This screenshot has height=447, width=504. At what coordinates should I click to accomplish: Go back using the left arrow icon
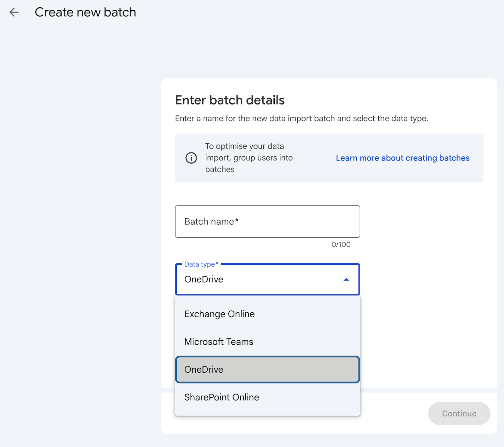[x=14, y=12]
